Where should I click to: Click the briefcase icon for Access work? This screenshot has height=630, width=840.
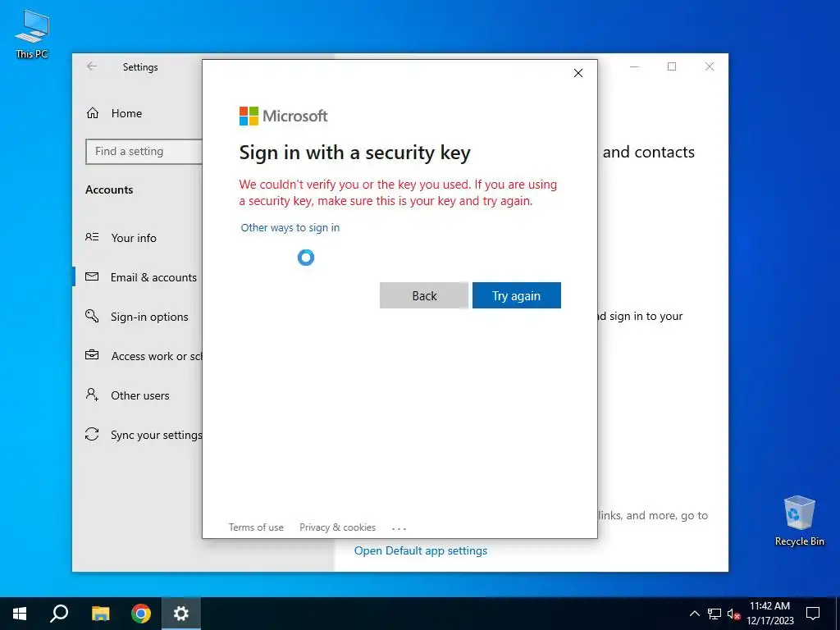tap(92, 355)
